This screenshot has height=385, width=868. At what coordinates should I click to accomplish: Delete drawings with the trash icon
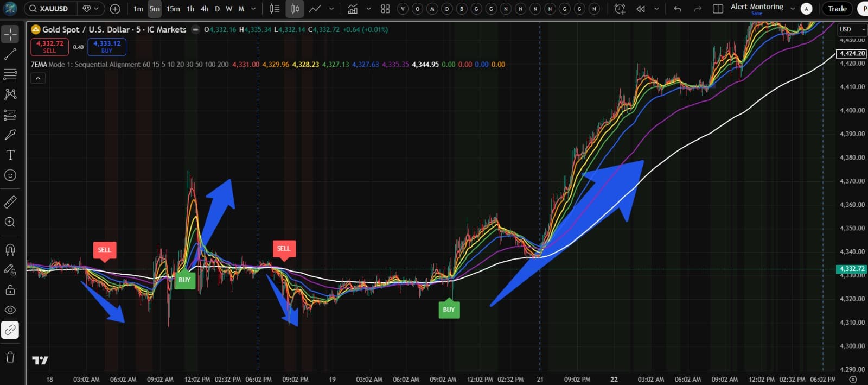[x=10, y=357]
